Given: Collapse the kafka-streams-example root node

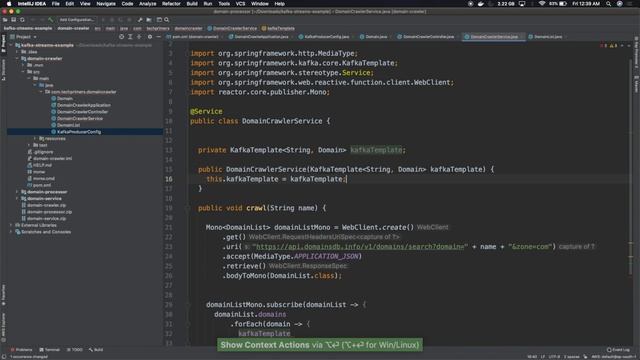Looking at the screenshot, I should (11, 45).
